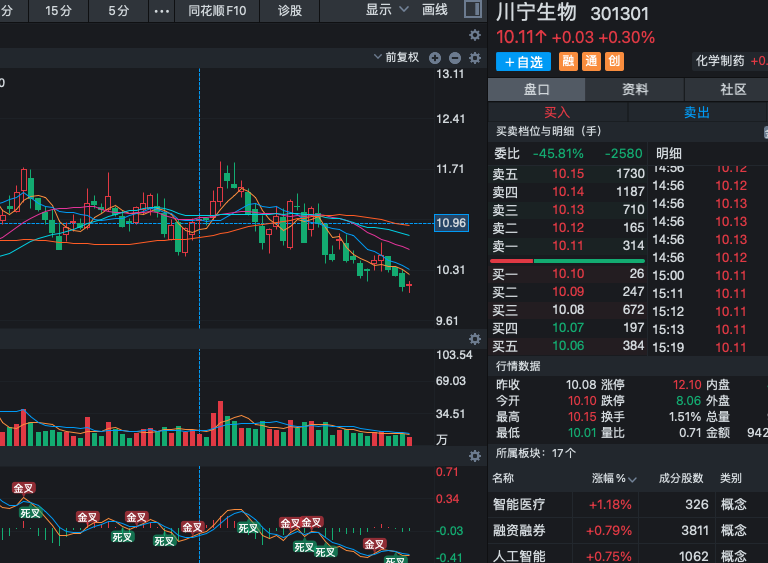Select the 买二 10.09 order row
The width and height of the screenshot is (768, 563).
[x=568, y=292]
